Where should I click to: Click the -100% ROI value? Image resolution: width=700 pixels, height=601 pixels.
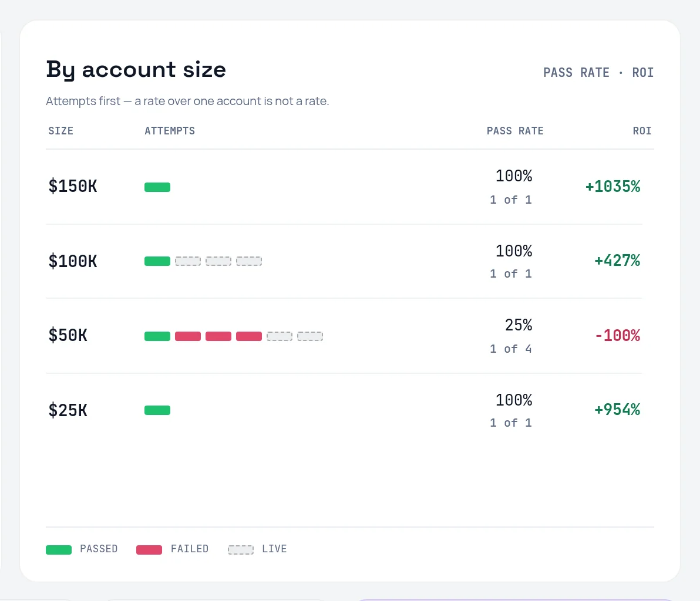click(618, 336)
